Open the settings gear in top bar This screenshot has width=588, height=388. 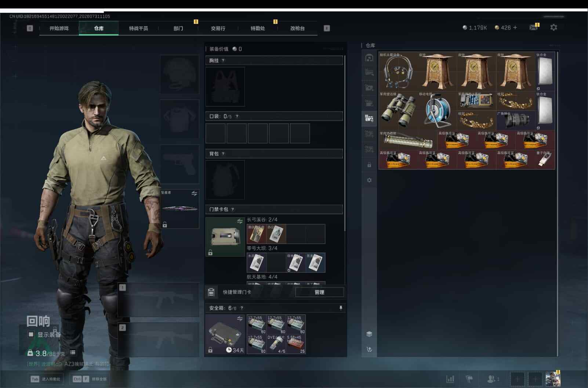pyautogui.click(x=553, y=28)
